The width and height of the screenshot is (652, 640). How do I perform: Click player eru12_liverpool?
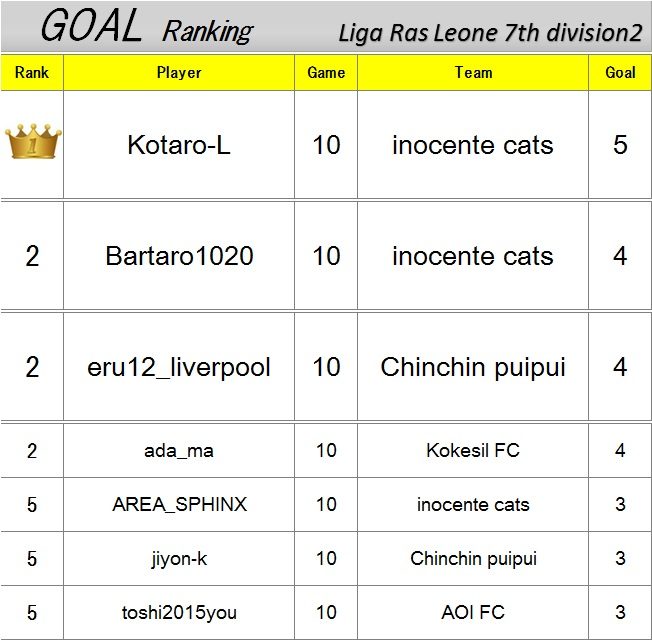(179, 367)
